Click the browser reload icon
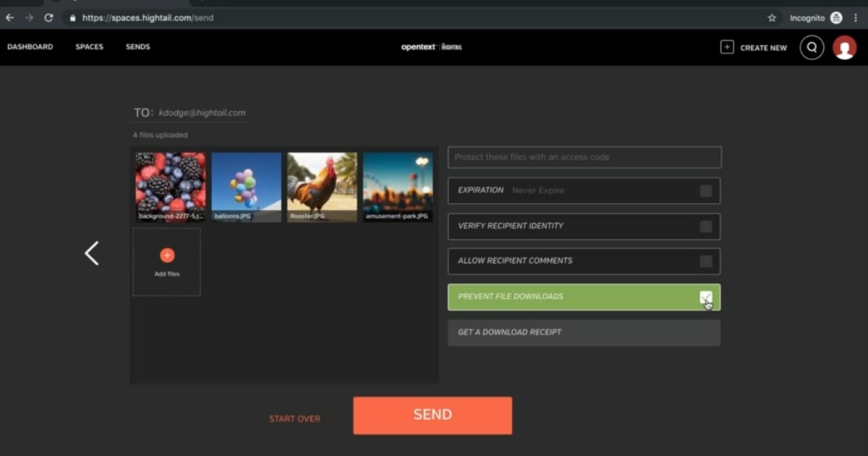 pos(48,17)
